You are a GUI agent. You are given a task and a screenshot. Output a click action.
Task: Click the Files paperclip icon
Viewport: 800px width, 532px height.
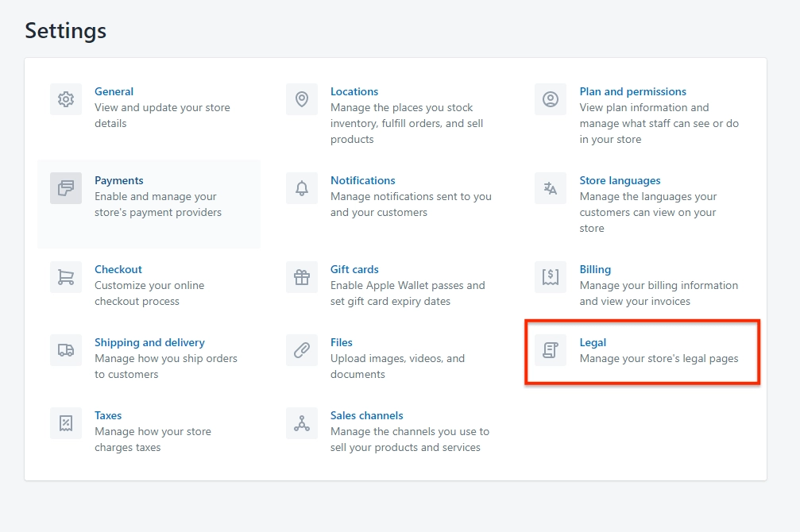[302, 350]
